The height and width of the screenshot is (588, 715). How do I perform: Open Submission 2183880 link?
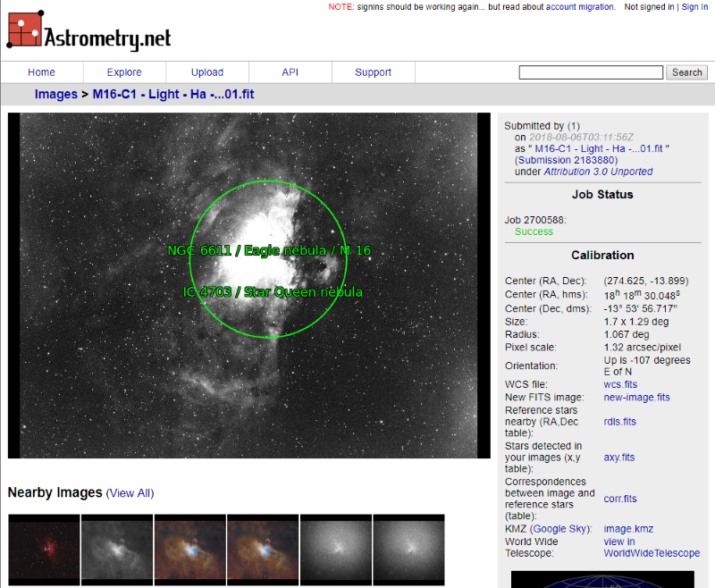pos(567,160)
